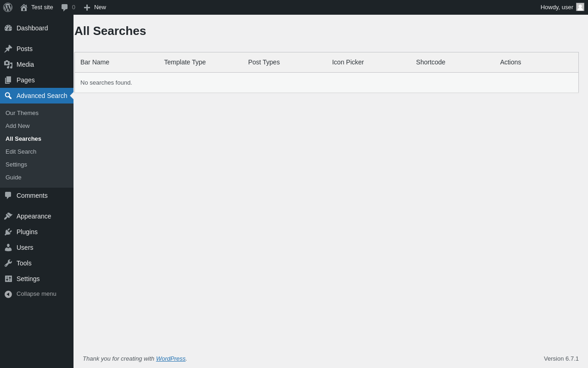Click the Actions column header
The height and width of the screenshot is (368, 588).
click(x=510, y=62)
